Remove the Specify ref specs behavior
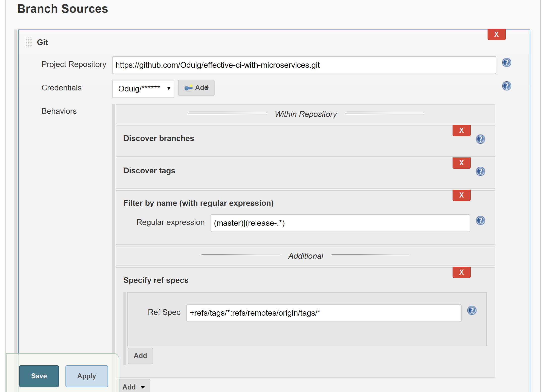This screenshot has width=548, height=392. coord(461,272)
